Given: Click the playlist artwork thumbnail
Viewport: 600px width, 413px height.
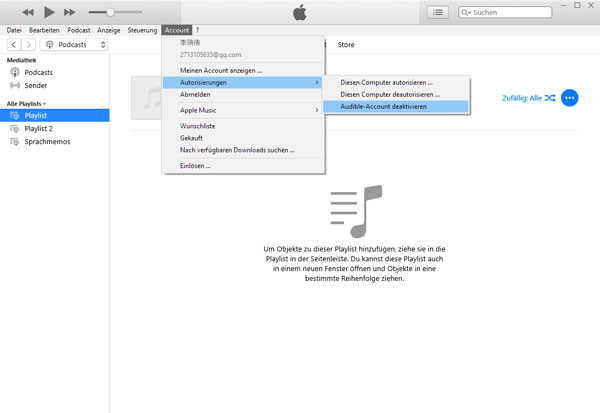Looking at the screenshot, I should 147,98.
